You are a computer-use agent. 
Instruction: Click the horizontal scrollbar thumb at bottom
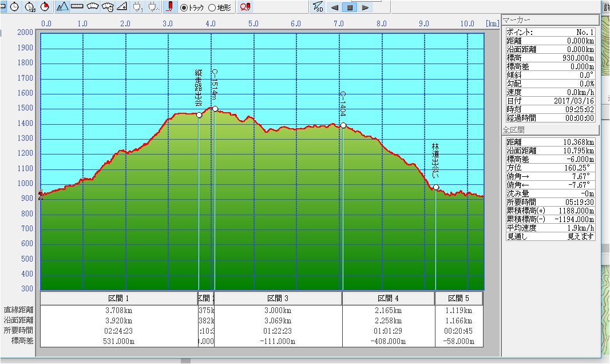point(185,361)
